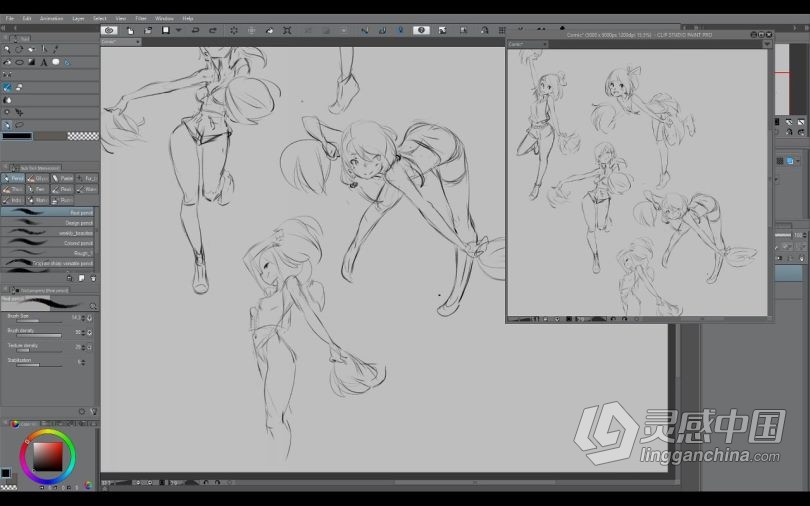Select the blue Ruler tool

pyautogui.click(x=68, y=62)
